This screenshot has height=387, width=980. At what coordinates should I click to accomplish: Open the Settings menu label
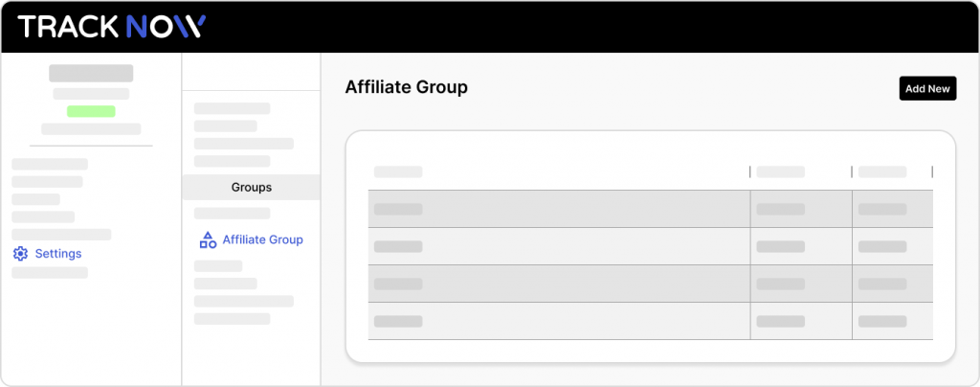[58, 254]
